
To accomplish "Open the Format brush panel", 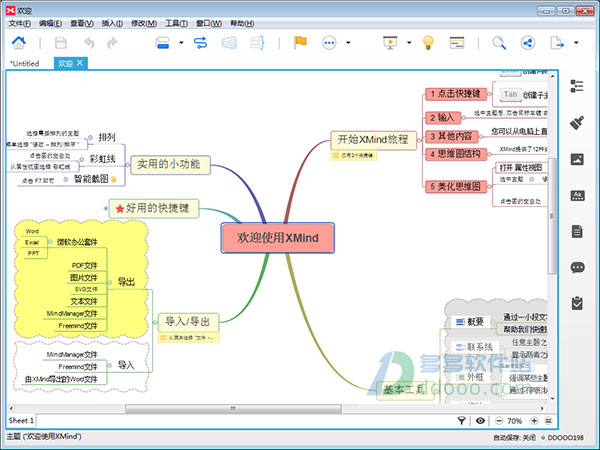I will 577,123.
